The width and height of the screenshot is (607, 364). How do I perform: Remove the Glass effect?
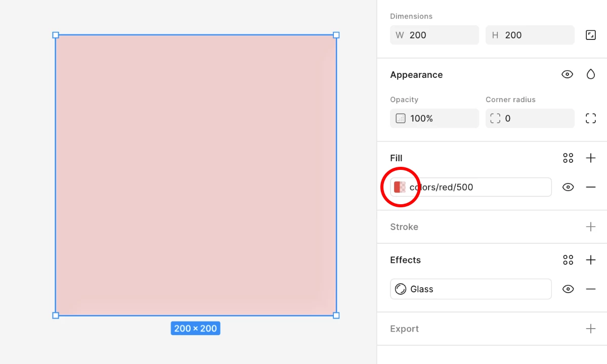(590, 289)
